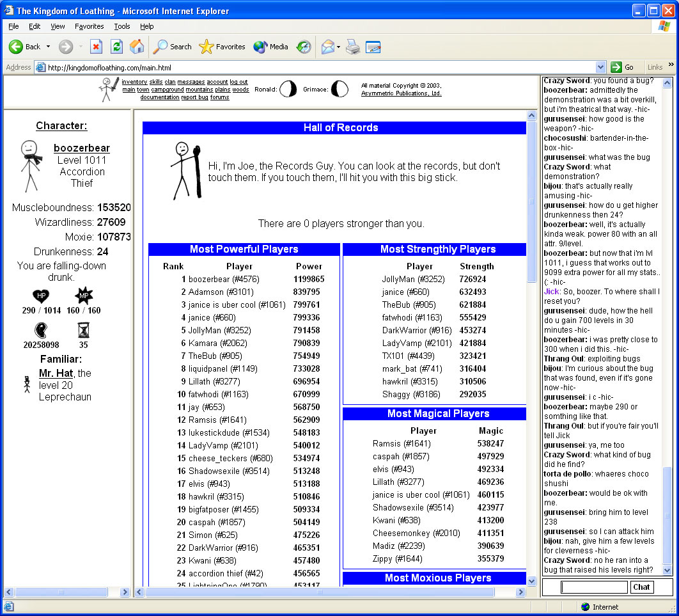The height and width of the screenshot is (616, 679).
Task: Refresh the page with the Refresh icon
Action: coord(116,47)
